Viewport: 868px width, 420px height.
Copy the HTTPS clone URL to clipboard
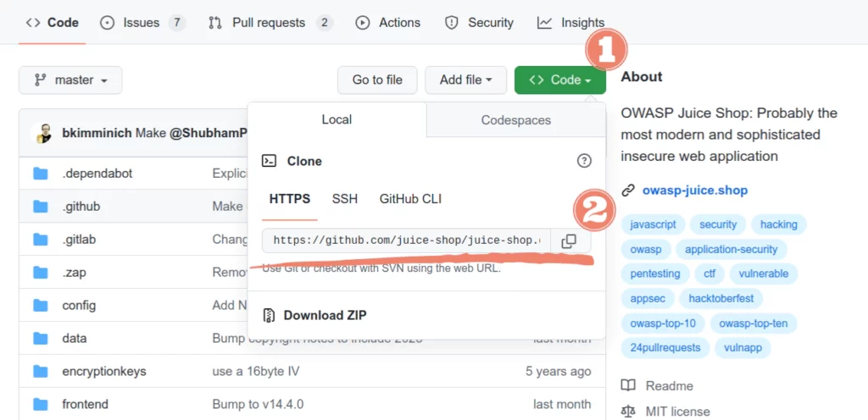tap(569, 241)
